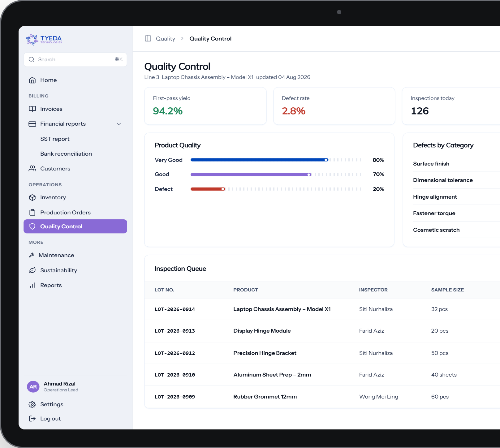Focus the Search input field
Screen dimensions: 500x448
coord(75,59)
